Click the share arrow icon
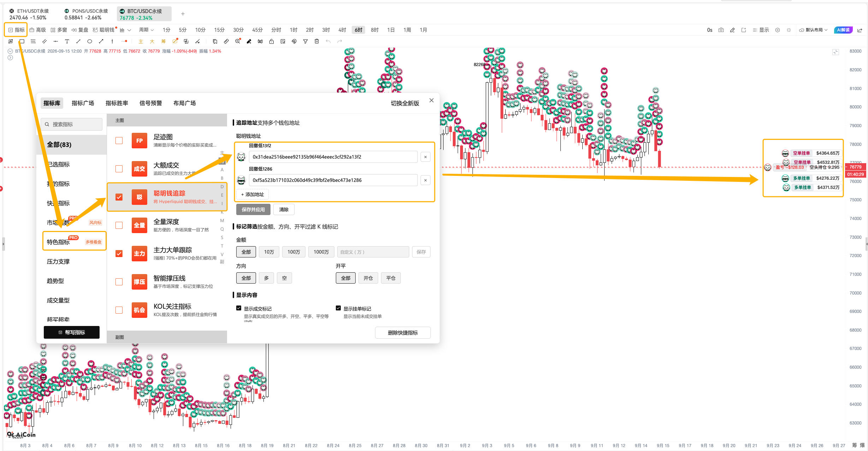868x451 pixels. click(x=860, y=30)
